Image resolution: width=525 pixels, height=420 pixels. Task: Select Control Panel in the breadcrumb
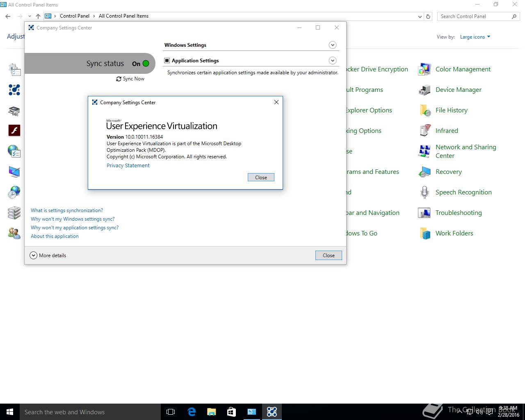click(75, 16)
